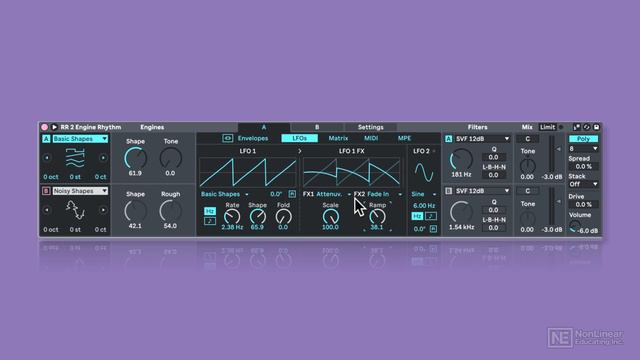Open engine A Basic Shapes oscillator dropdown
Viewport: 640px width, 360px height.
(x=80, y=139)
